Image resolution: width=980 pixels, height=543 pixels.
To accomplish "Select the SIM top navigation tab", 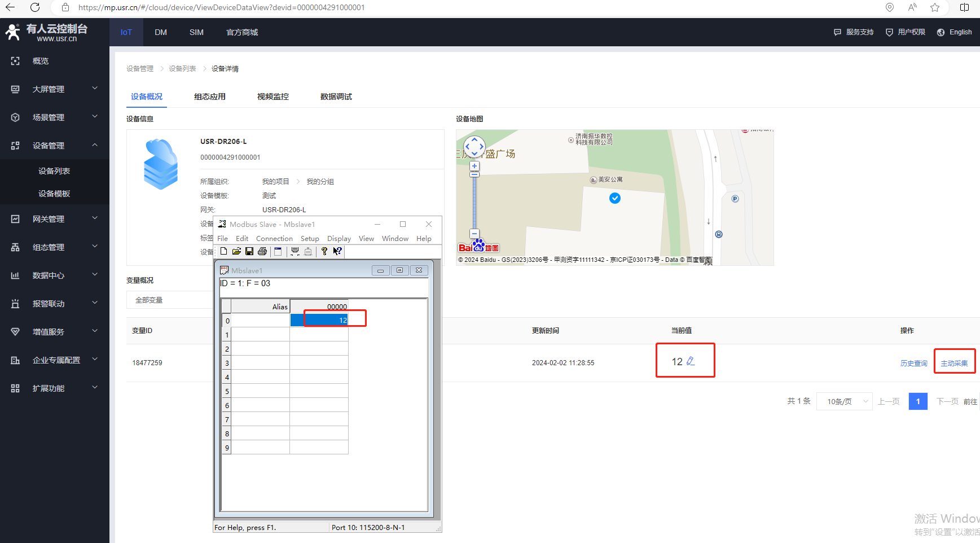I will coord(196,32).
